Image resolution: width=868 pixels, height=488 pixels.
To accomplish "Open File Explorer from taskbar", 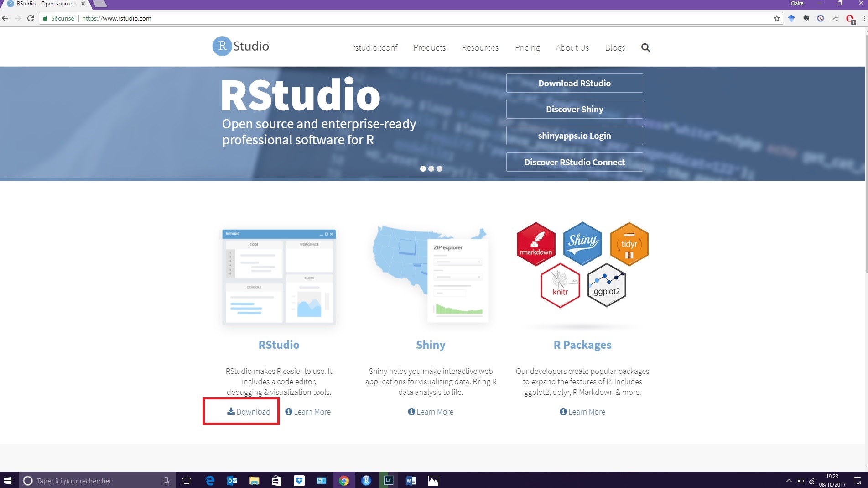I will tap(255, 480).
